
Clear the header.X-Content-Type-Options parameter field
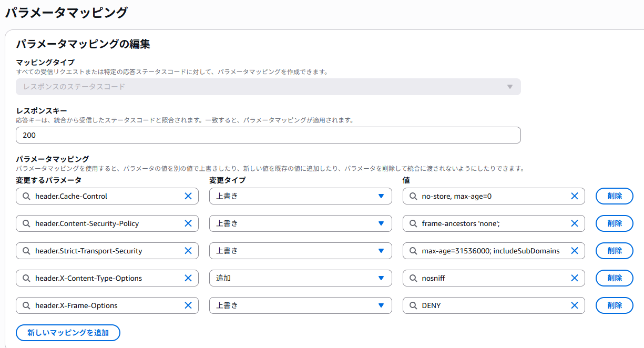coord(188,278)
